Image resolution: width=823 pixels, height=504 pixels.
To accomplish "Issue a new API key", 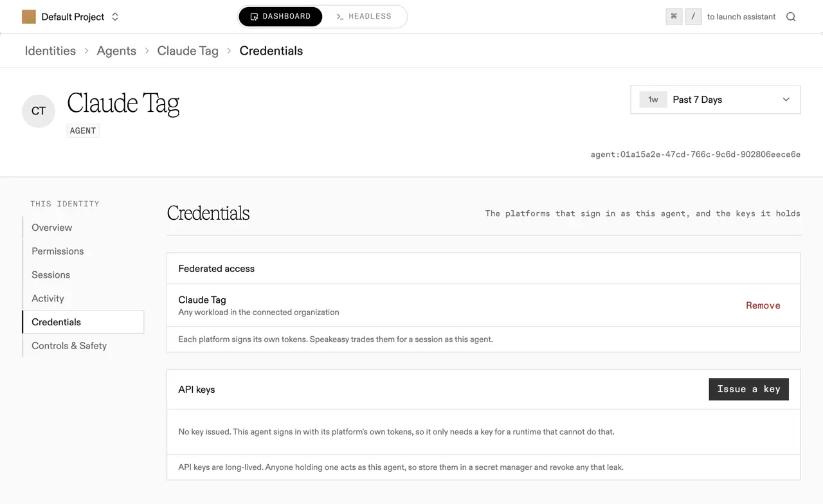I will point(748,389).
